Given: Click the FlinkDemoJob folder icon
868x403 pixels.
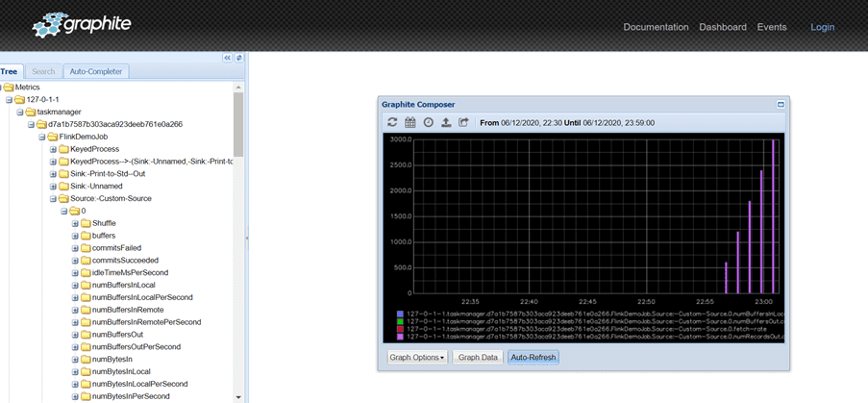Looking at the screenshot, I should (53, 137).
